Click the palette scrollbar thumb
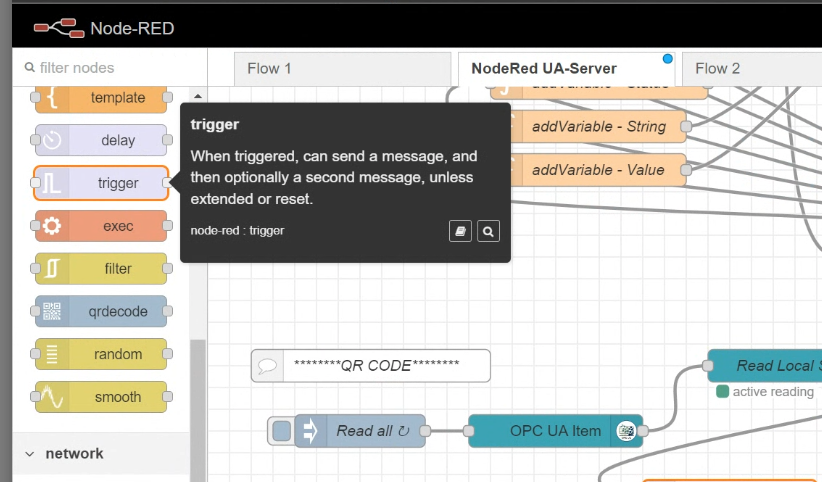The image size is (822, 482). click(x=198, y=411)
